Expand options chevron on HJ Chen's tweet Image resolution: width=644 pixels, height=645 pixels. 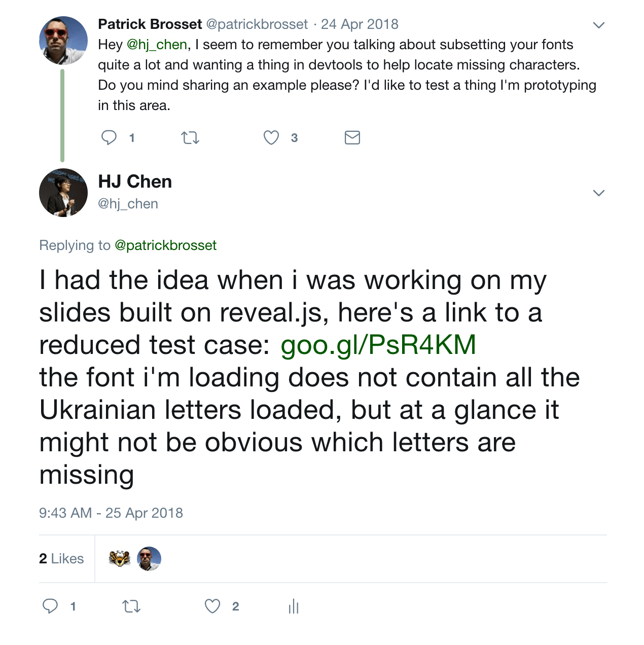(599, 193)
